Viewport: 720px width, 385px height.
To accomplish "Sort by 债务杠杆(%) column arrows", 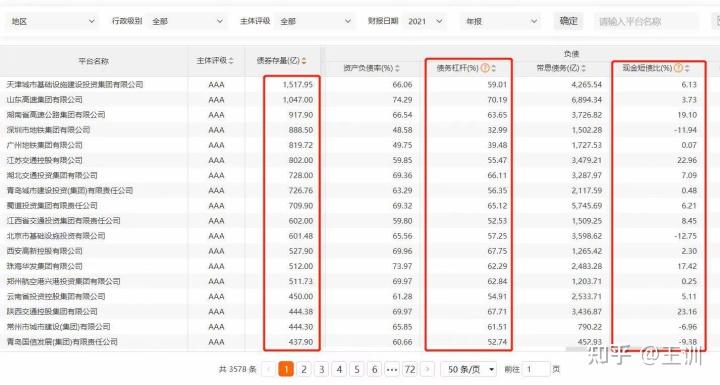I will tap(494, 68).
